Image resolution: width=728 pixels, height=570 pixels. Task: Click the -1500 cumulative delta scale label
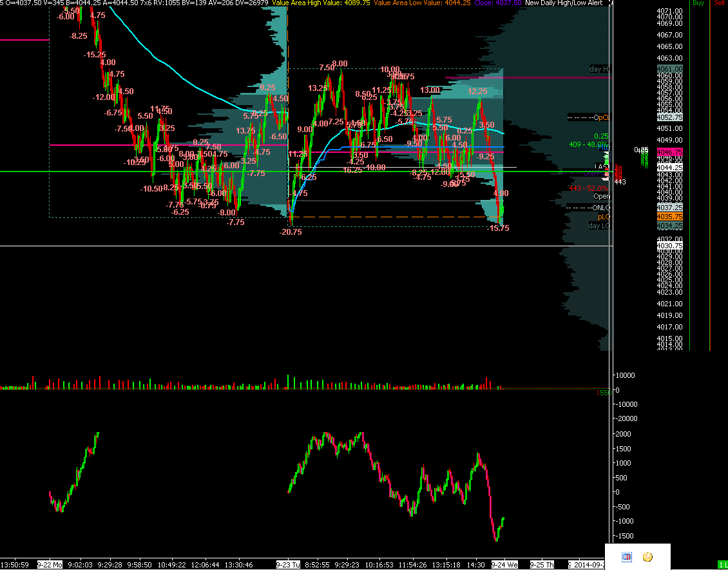tap(624, 536)
